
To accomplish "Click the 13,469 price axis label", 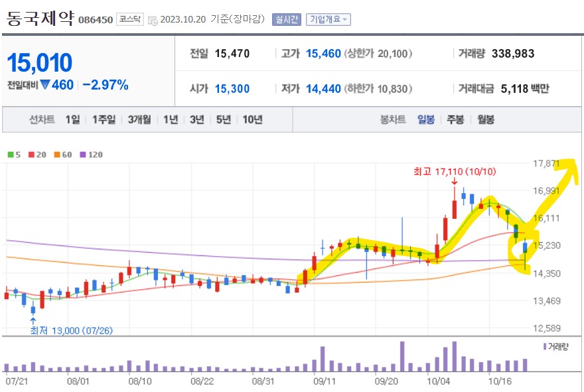I will point(546,300).
